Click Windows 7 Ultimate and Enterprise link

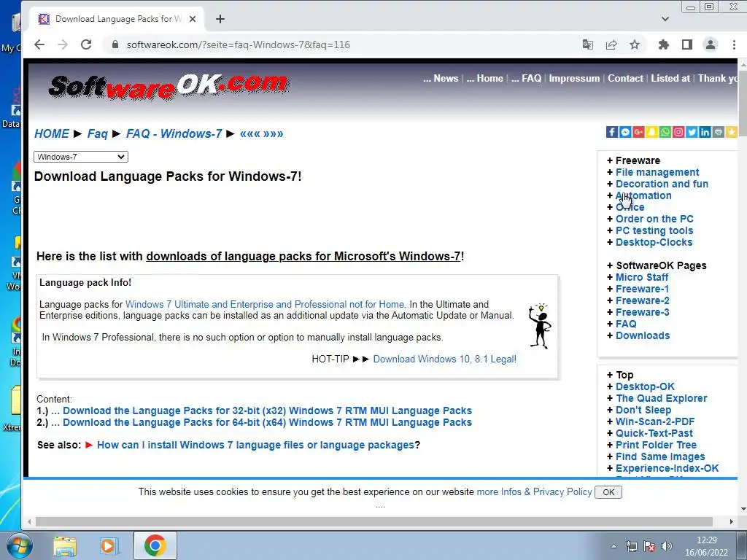[266, 304]
